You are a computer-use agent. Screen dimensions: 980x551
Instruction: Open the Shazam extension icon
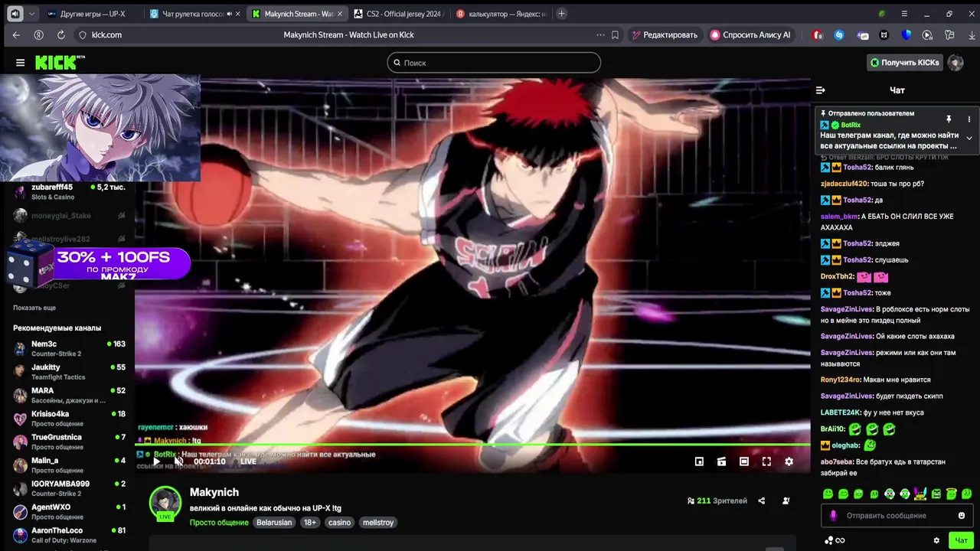tap(839, 35)
